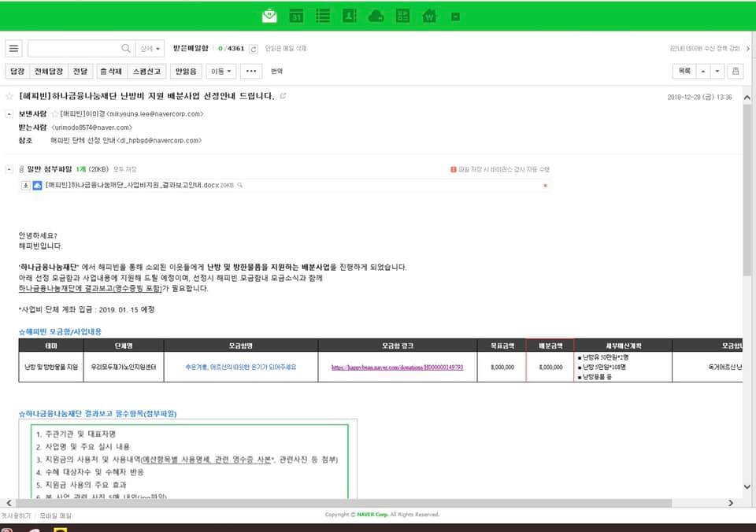Open the mail in a new window icon
Image resolution: width=756 pixels, height=532 pixels.
(283, 96)
